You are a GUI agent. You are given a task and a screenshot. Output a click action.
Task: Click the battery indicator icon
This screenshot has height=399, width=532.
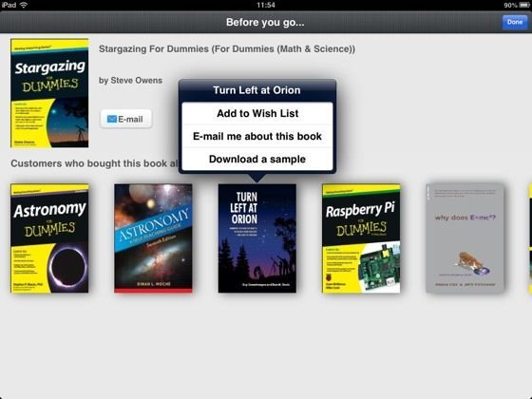524,5
